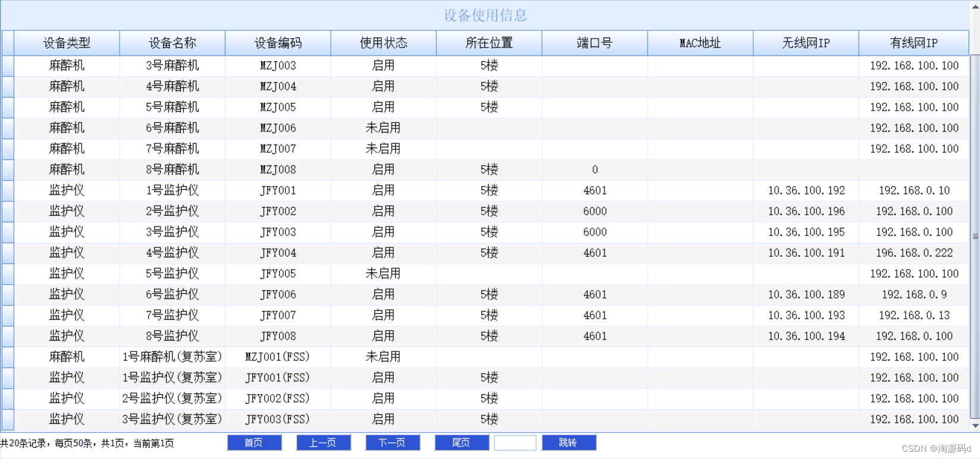
Task: Click the 无线网IP column header
Action: 806,43
